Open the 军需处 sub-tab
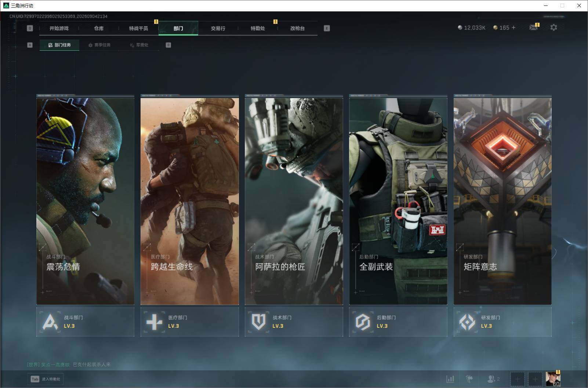 [x=139, y=45]
